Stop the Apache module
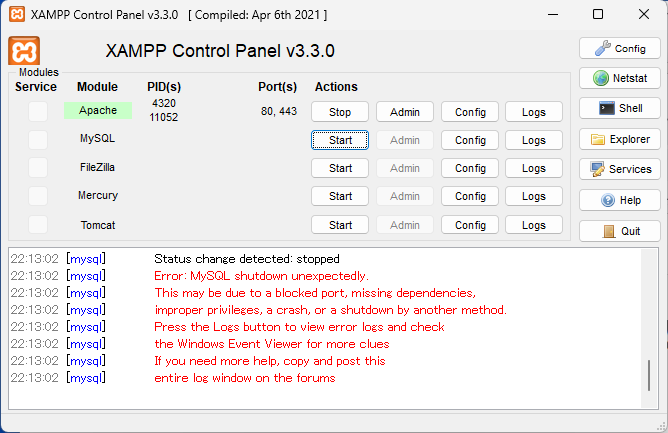The image size is (668, 433). point(340,112)
